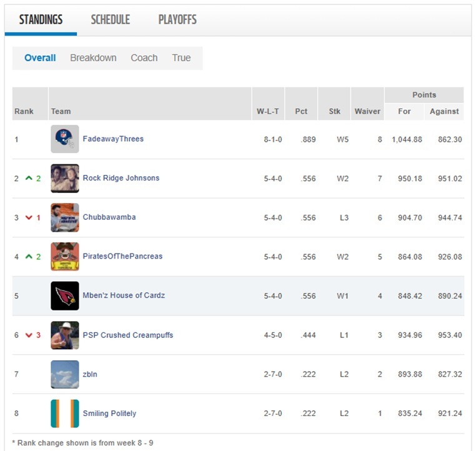Open the Rock Ridge Johnsons team avatar
Image resolution: width=476 pixels, height=451 pixels.
pos(65,178)
